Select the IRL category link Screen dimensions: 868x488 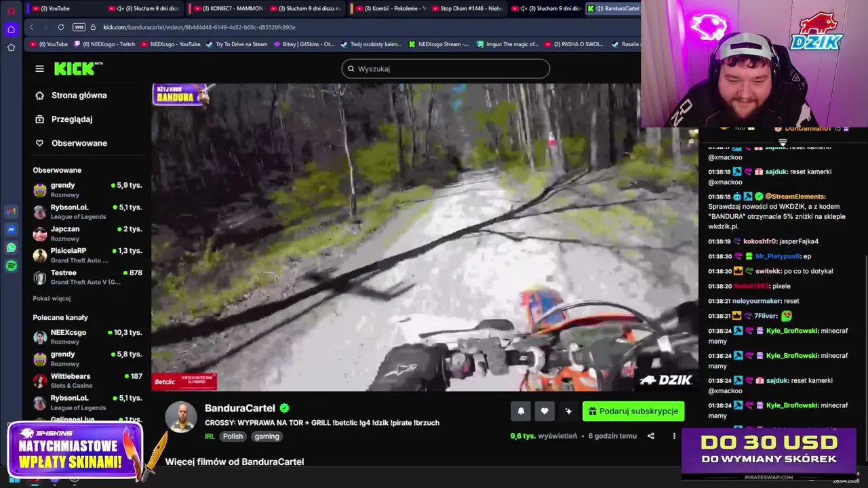[x=210, y=436]
